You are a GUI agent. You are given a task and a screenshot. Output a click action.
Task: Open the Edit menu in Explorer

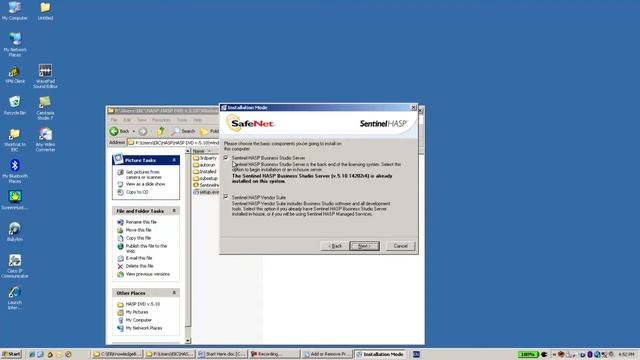coord(127,120)
